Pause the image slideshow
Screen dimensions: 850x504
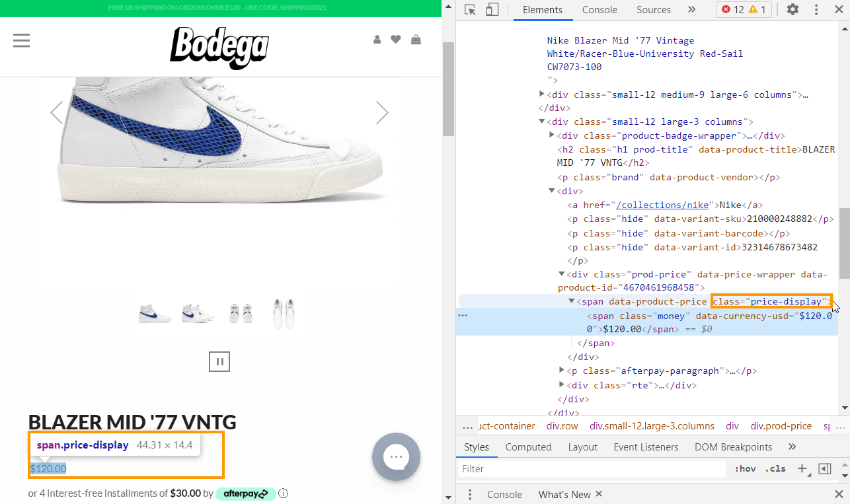219,361
